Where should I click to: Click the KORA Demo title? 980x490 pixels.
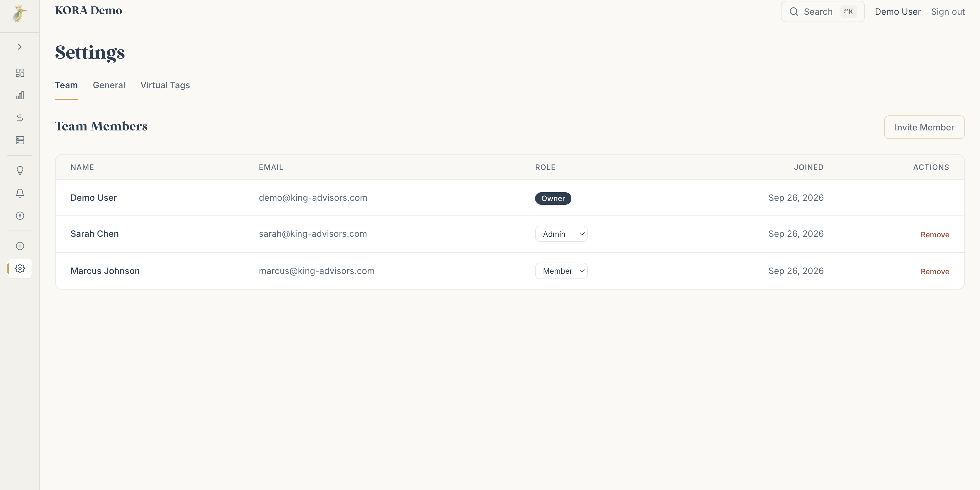89,11
